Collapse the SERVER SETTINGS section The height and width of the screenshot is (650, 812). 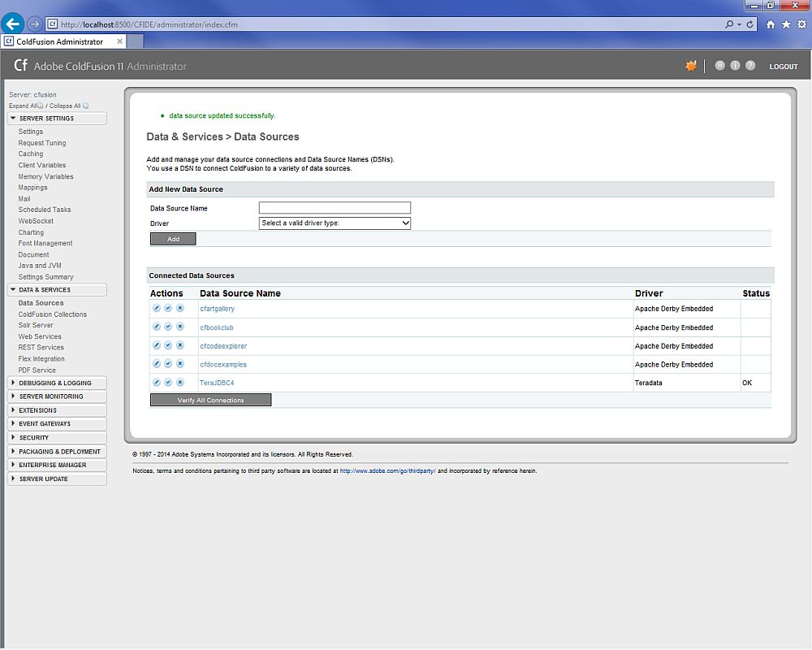pyautogui.click(x=57, y=118)
